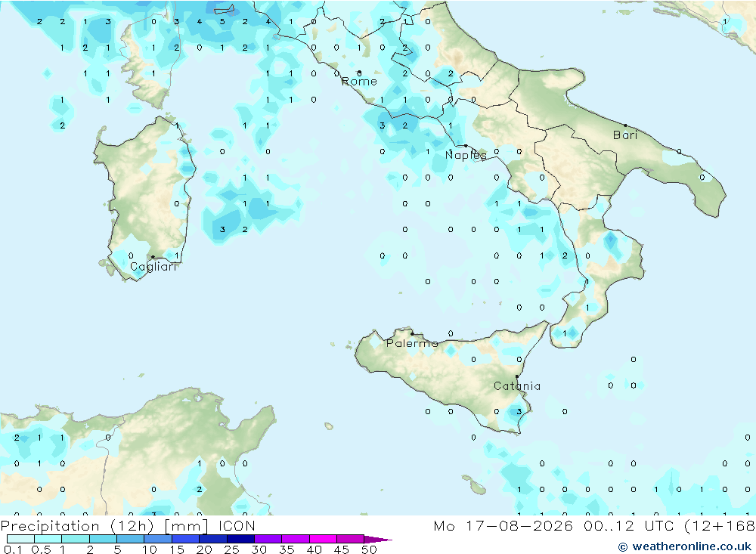This screenshot has height=554, width=756.
Task: Select the dark blue 20 mm legend swatch
Action: point(213,539)
